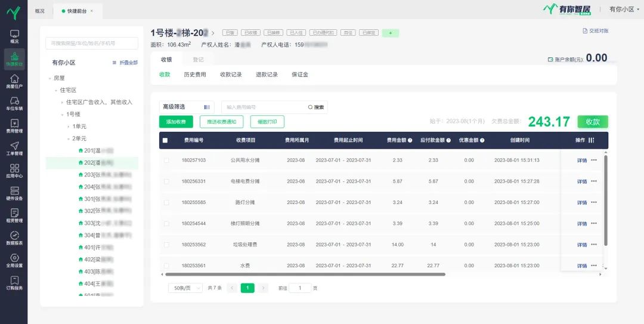Collapse the 2单元 tree node
Image resolution: width=644 pixels, height=324 pixels.
pyautogui.click(x=67, y=138)
